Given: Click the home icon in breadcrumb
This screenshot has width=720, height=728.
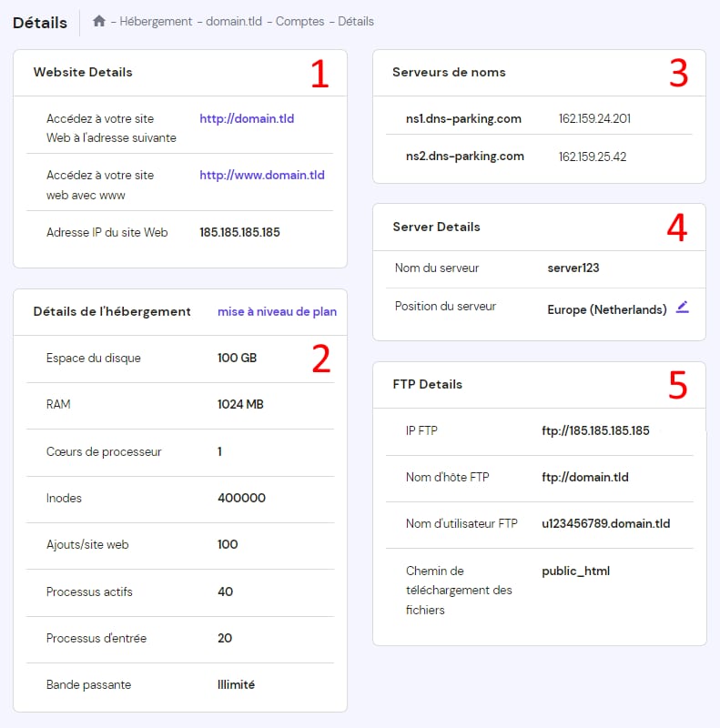Looking at the screenshot, I should point(99,21).
